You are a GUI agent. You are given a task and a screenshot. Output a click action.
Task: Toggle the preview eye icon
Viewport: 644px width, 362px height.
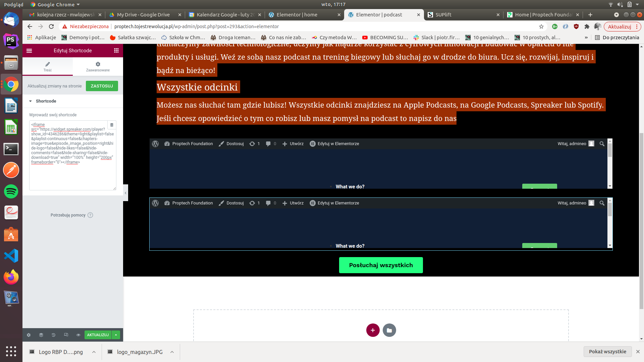coord(78,335)
